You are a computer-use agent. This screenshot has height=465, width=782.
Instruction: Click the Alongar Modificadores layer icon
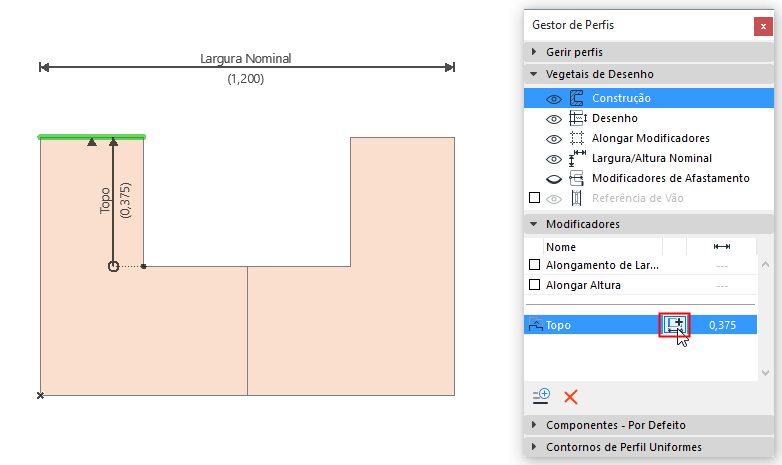tap(577, 138)
